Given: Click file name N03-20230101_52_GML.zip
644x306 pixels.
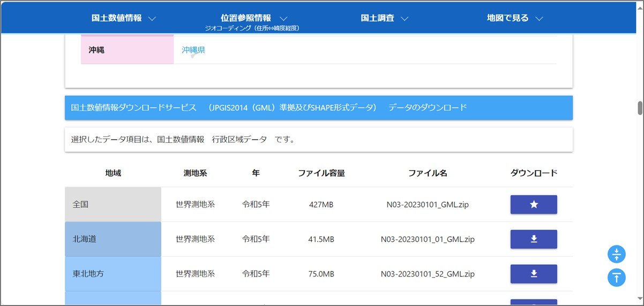Looking at the screenshot, I should [428, 274].
